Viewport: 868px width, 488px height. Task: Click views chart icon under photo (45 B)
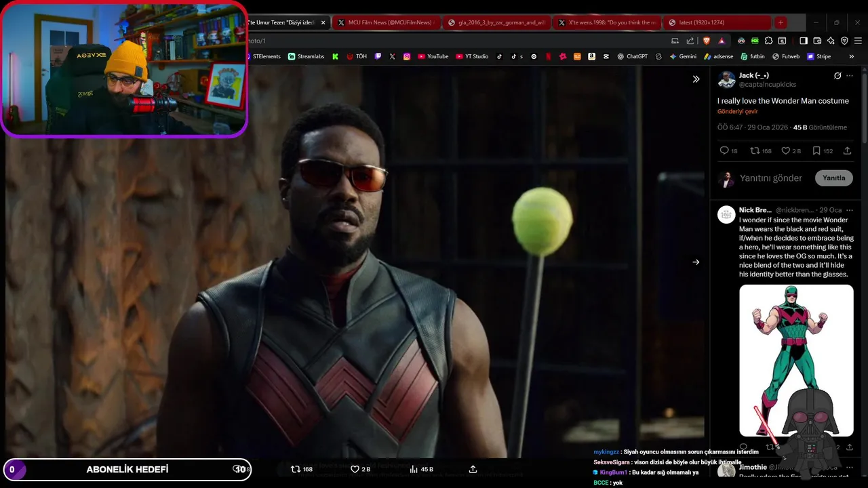[421, 469]
